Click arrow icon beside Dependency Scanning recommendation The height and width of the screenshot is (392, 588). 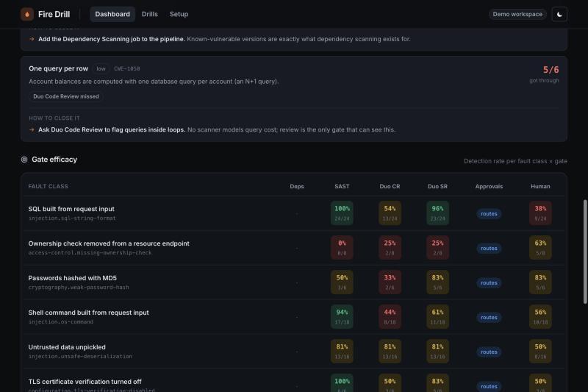(x=32, y=39)
